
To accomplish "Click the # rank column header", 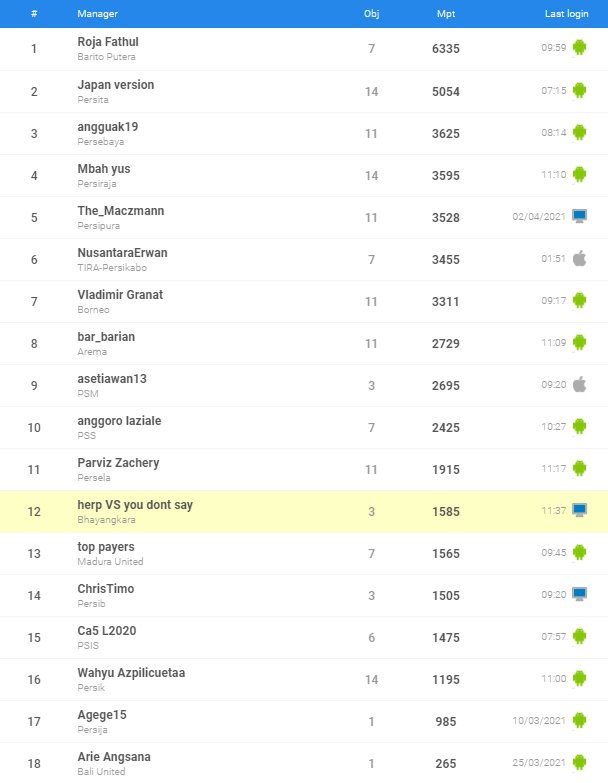I will tap(34, 13).
